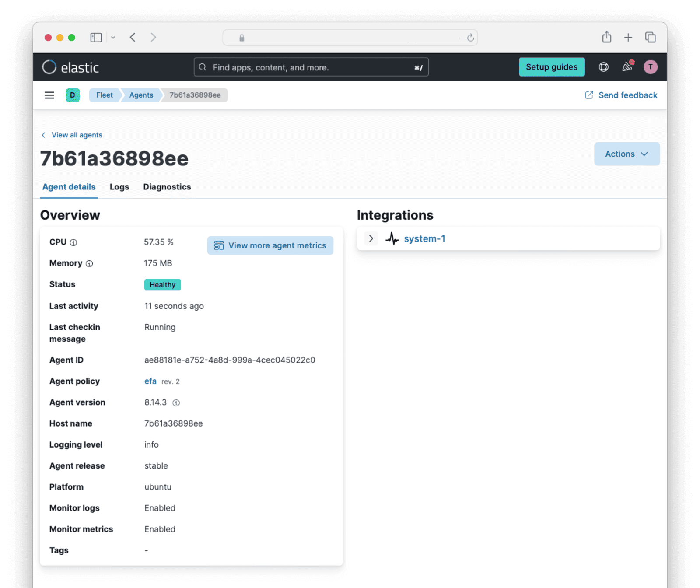
Task: Open the hamburger navigation menu
Action: (49, 95)
